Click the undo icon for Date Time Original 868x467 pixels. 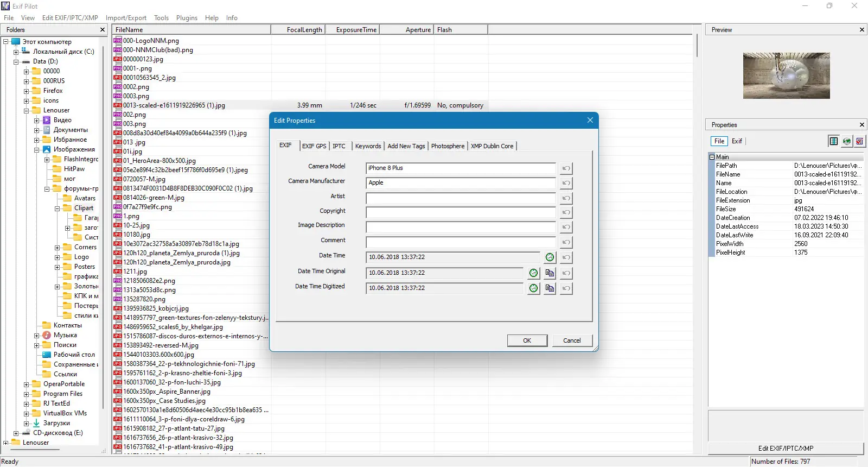click(566, 273)
